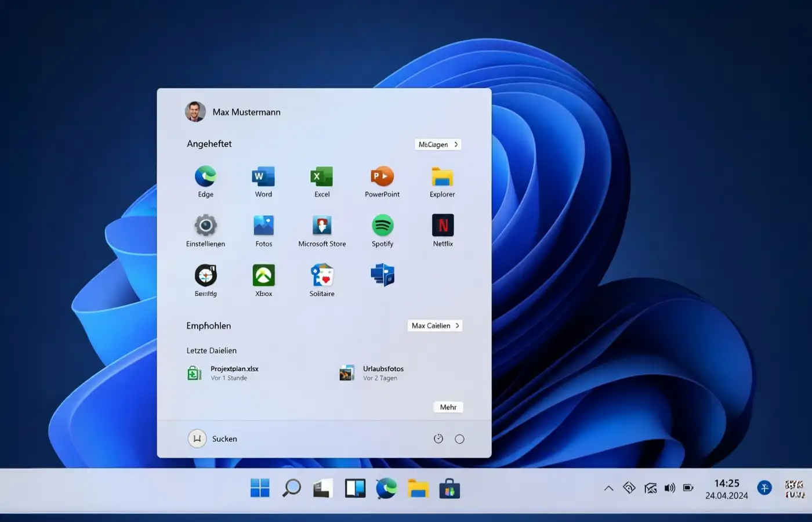Click the Max Mustermann profile picture
This screenshot has height=522, width=812.
[x=195, y=111]
